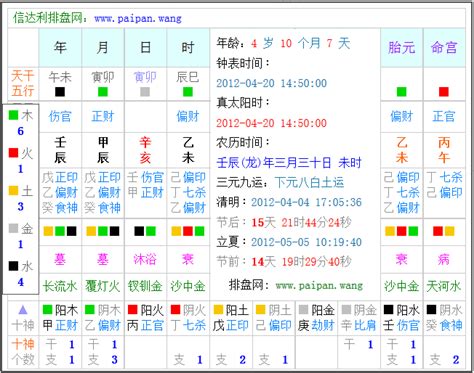This screenshot has height=373, width=474.
Task: Click the gray 金 swatch in the legend
Action: 13,228
